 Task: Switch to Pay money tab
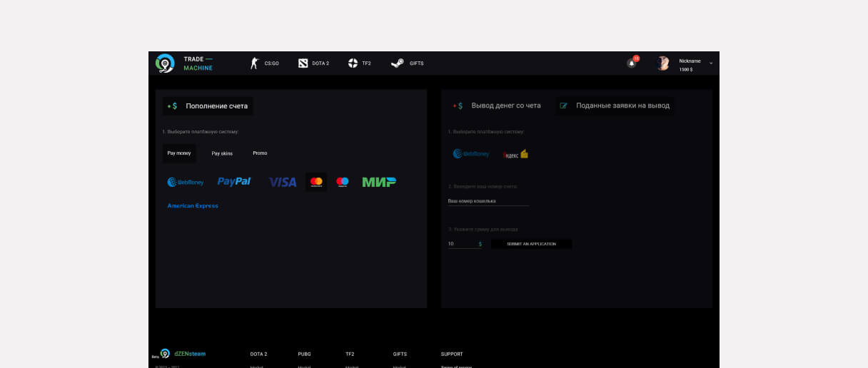click(x=179, y=153)
